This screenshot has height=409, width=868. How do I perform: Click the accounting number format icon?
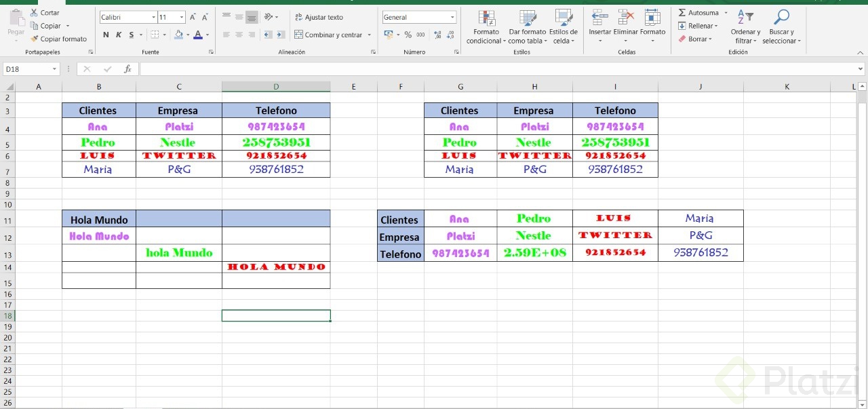pos(388,35)
